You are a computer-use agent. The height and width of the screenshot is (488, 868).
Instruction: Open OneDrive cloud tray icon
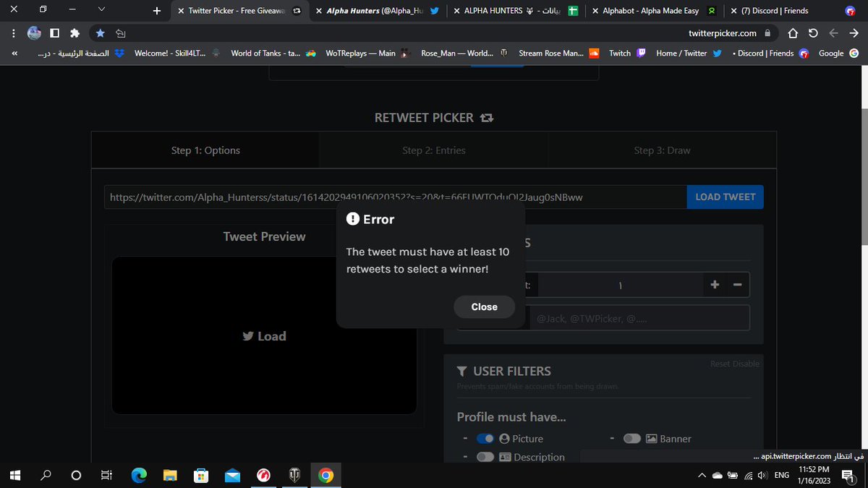717,476
